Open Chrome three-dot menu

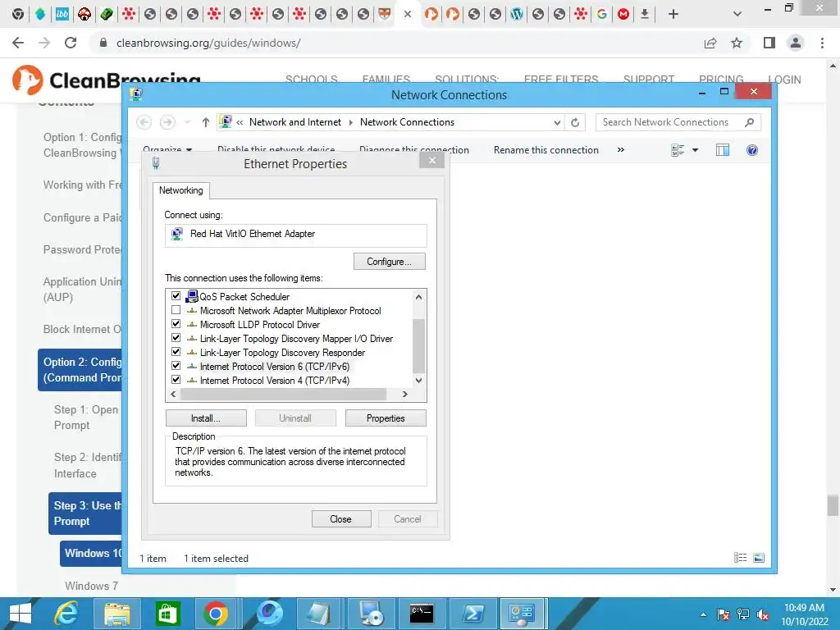coord(822,43)
